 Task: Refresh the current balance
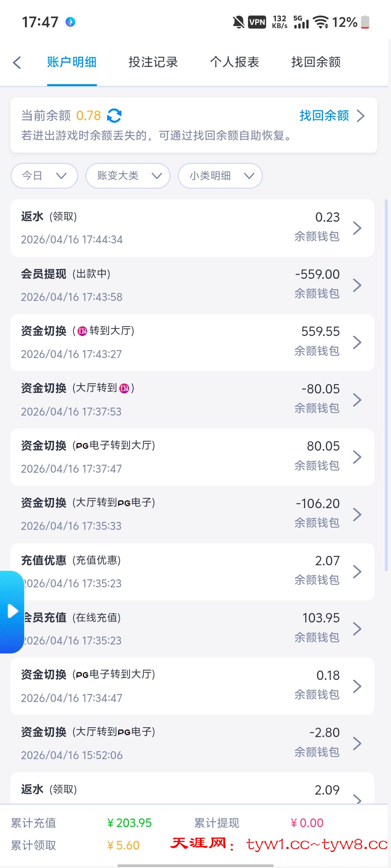point(114,116)
